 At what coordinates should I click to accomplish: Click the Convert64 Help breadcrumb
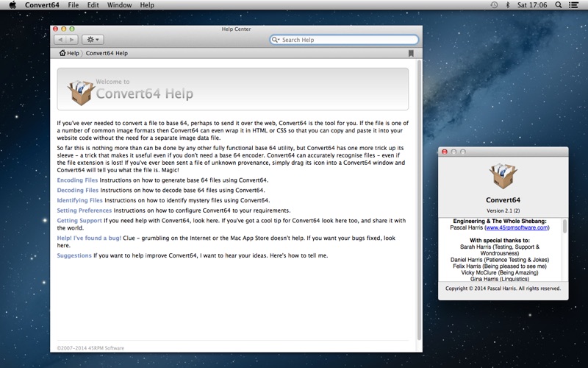[x=107, y=53]
